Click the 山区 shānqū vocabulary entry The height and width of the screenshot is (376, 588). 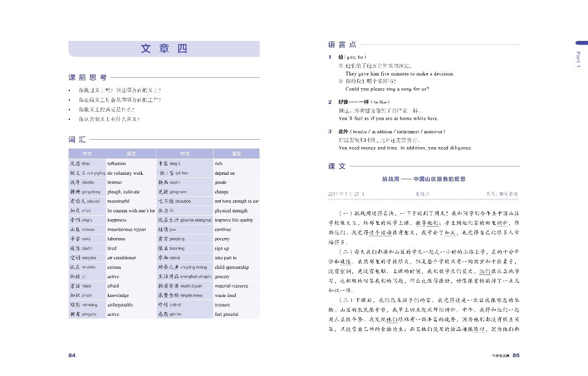click(x=87, y=230)
